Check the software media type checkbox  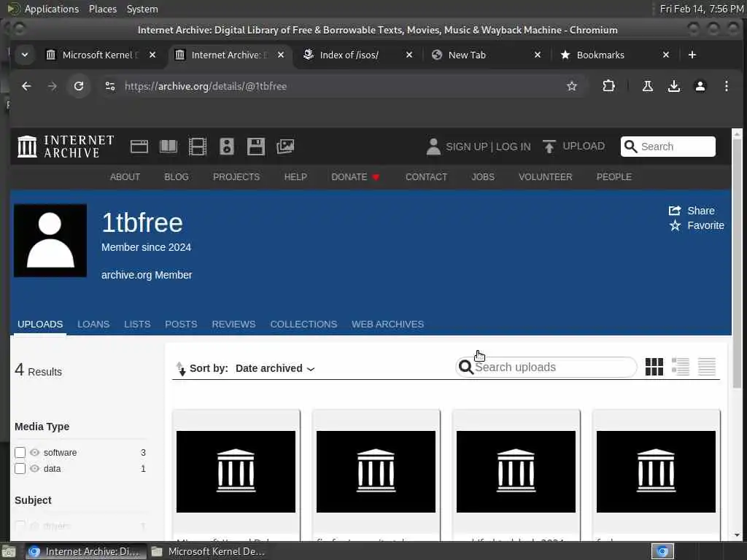[20, 452]
